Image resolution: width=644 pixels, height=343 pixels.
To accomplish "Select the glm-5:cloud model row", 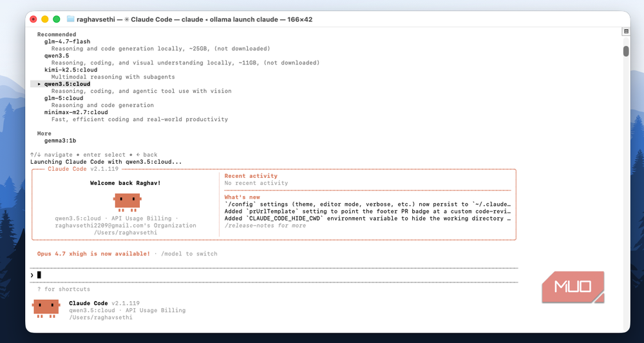I will click(x=64, y=98).
